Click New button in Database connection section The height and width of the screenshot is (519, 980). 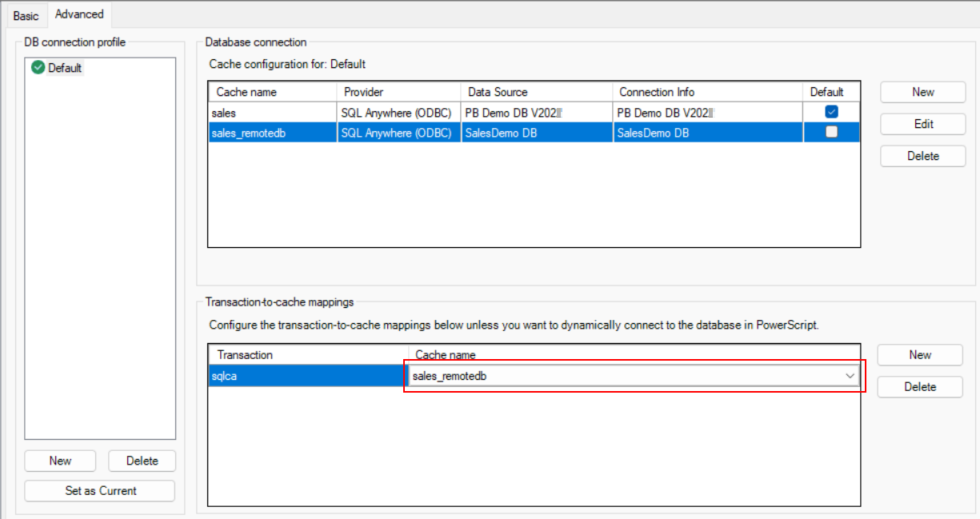pyautogui.click(x=922, y=92)
